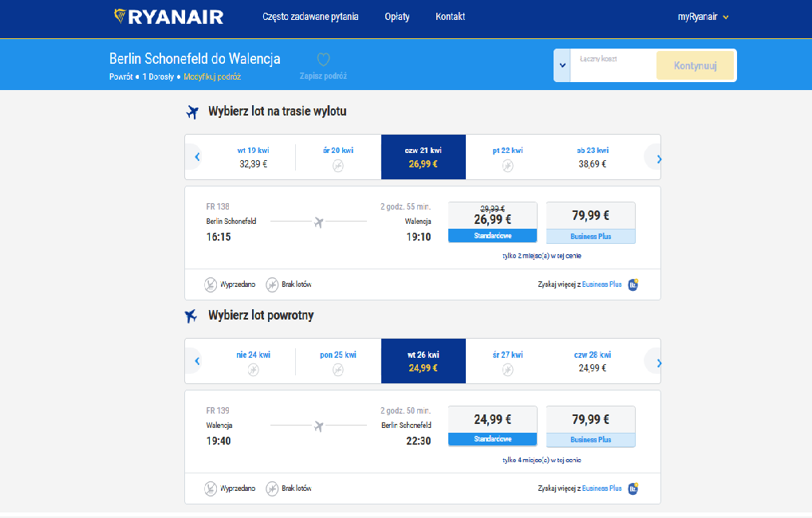Open Business Plus link in outbound section
Viewport: 812px width, 518px height.
coord(601,284)
